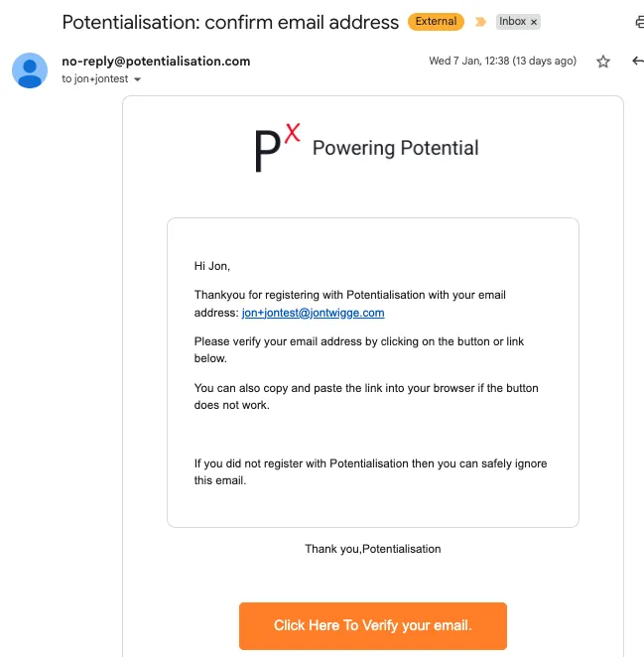
Task: Click the email subject line heading
Action: (x=230, y=22)
